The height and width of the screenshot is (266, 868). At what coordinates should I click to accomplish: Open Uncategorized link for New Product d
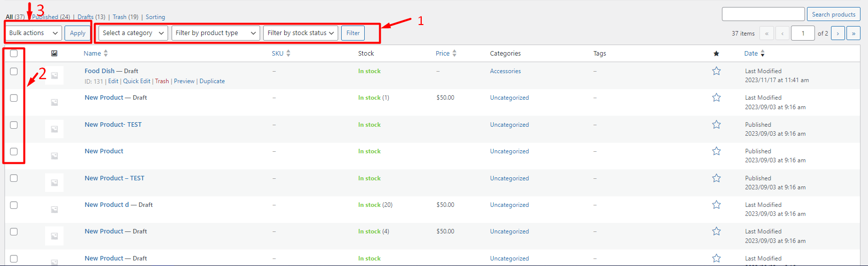coord(509,205)
